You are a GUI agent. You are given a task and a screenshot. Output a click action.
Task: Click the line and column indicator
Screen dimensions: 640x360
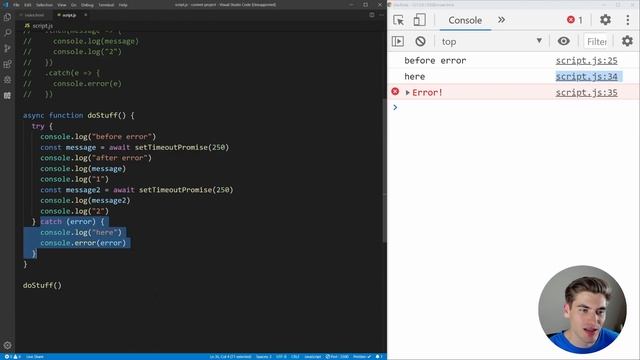click(x=230, y=357)
